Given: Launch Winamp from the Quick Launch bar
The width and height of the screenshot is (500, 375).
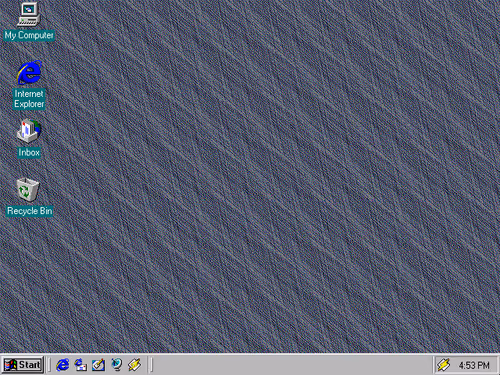Looking at the screenshot, I should point(134,365).
